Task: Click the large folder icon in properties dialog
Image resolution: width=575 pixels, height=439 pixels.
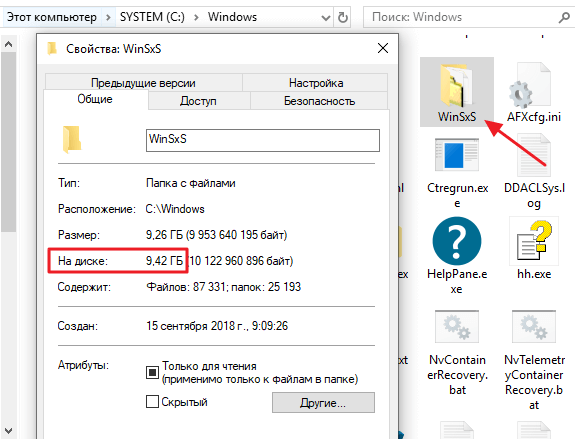Action: 72,139
